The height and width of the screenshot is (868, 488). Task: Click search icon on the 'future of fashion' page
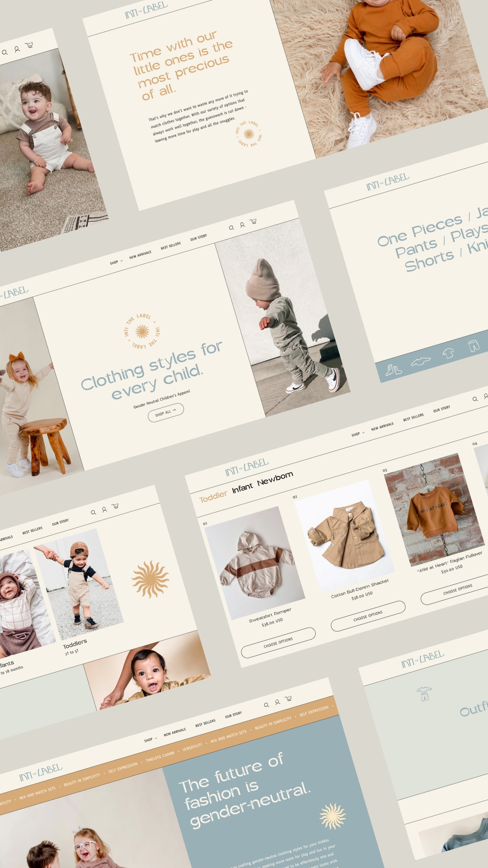tap(266, 705)
